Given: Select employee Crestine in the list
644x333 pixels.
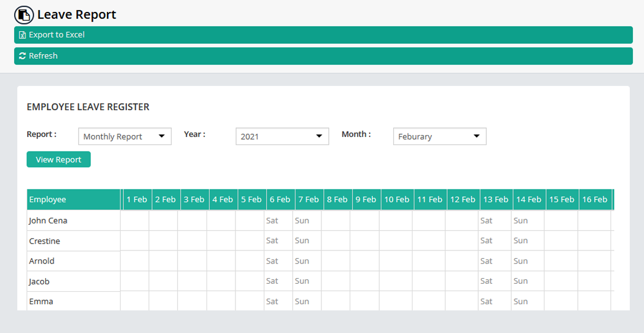Looking at the screenshot, I should click(x=45, y=241).
